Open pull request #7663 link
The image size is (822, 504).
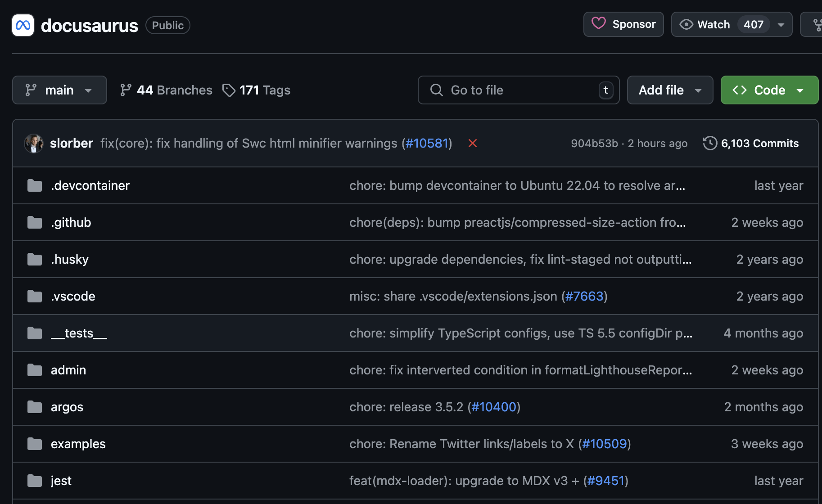coord(584,296)
